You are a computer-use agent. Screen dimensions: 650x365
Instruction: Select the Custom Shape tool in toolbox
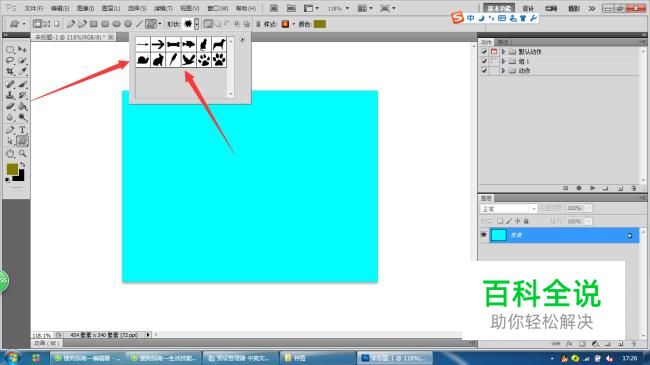coord(22,141)
